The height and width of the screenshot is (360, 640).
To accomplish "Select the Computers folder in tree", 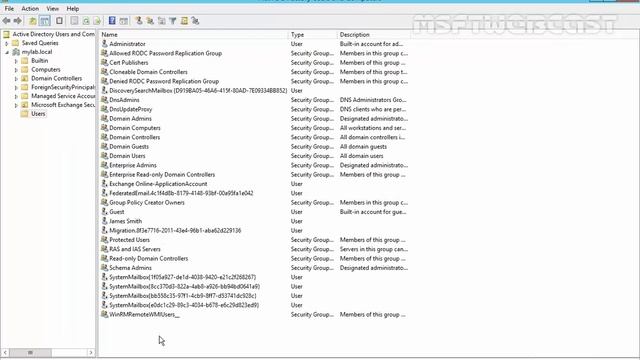I will coord(46,70).
